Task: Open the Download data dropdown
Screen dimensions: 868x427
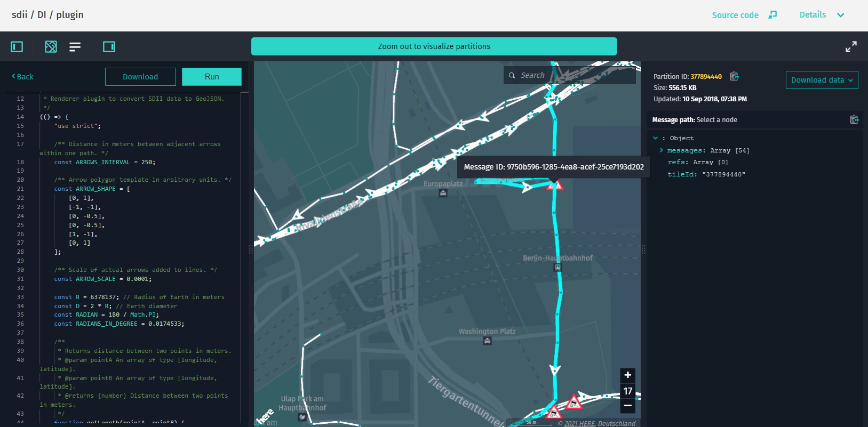Action: 822,80
